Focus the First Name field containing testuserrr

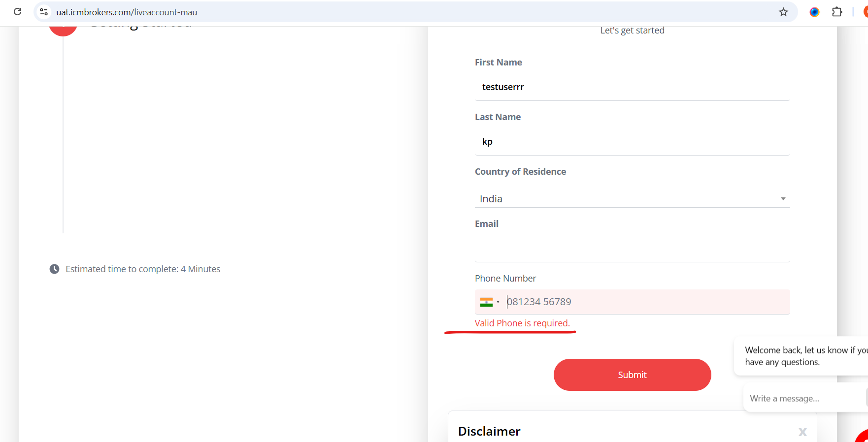pos(632,87)
